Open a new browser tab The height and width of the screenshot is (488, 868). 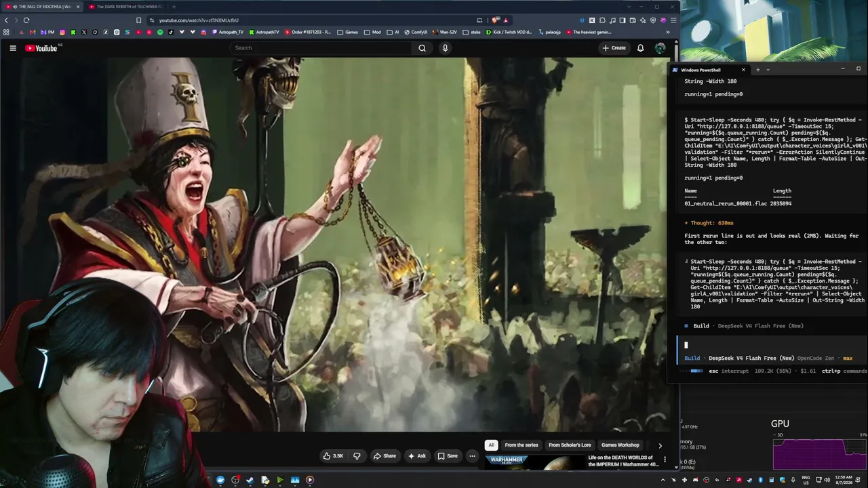pyautogui.click(x=174, y=7)
